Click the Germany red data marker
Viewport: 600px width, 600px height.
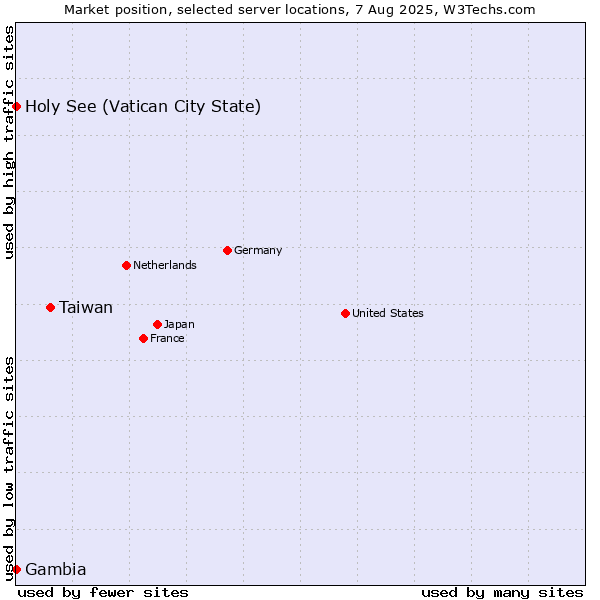tap(227, 251)
